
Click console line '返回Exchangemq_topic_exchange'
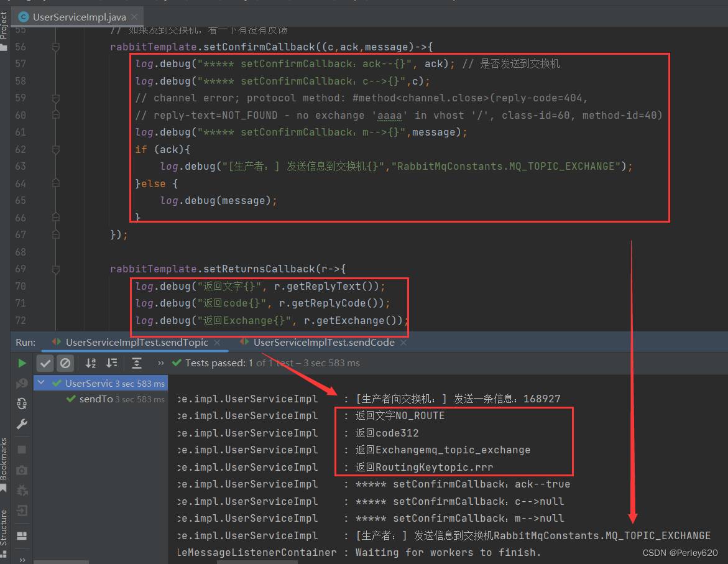(443, 450)
